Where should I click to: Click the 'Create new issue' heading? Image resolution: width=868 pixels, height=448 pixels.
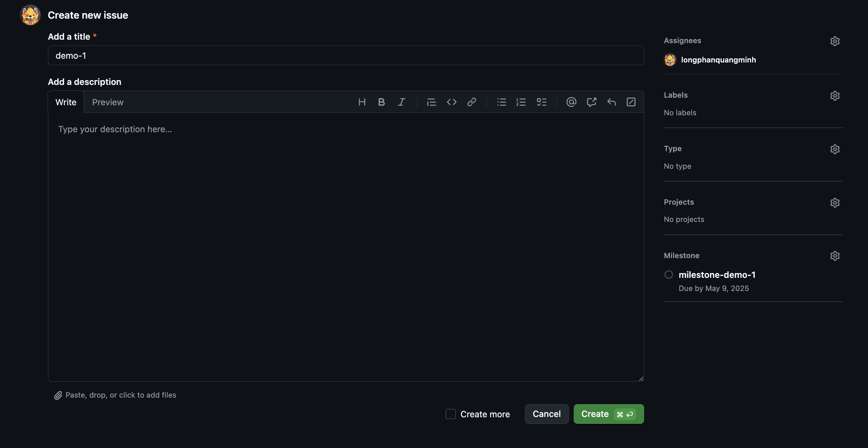pos(88,15)
